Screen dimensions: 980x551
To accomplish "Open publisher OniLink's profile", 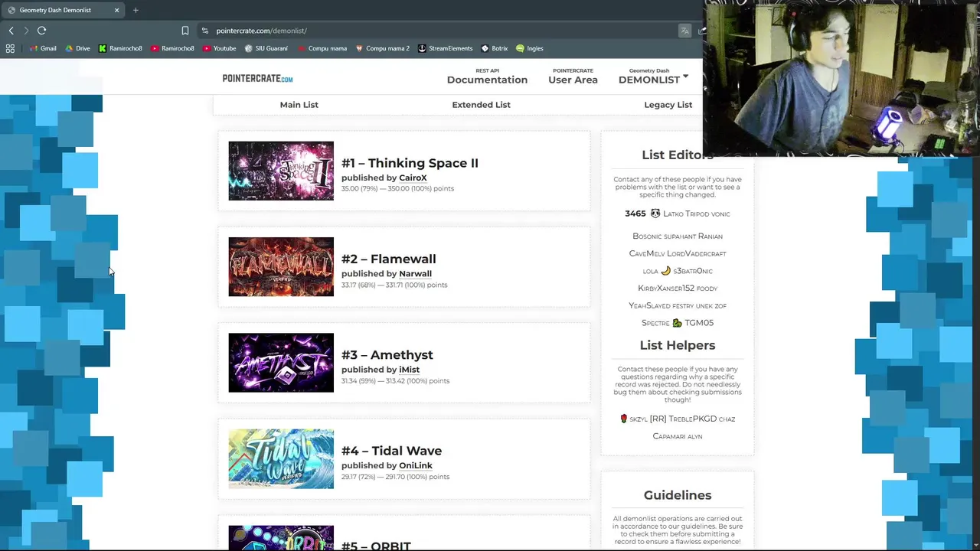I will point(416,465).
